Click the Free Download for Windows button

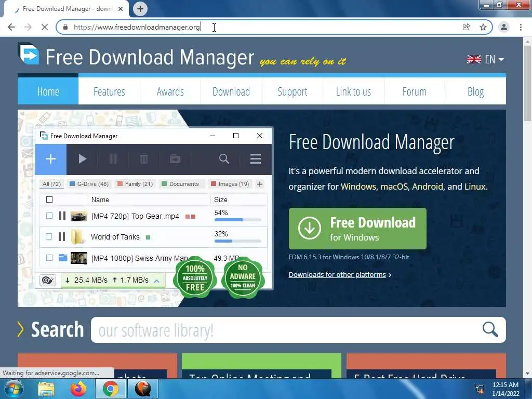tap(357, 229)
